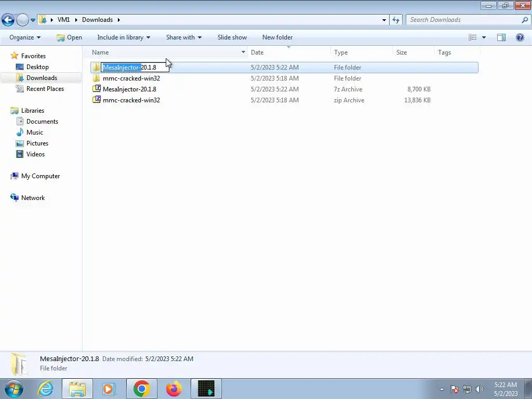Select the mmc-cracked-win32 zip archive icon

(96, 100)
